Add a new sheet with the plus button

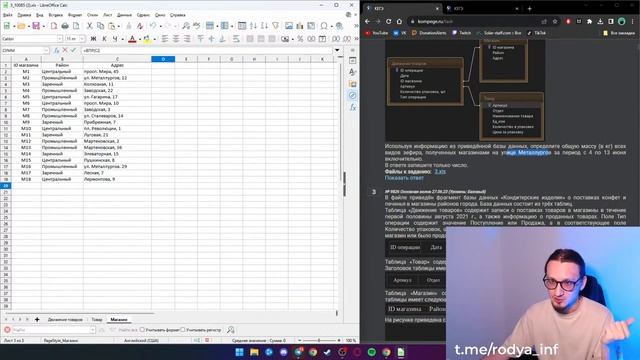click(x=37, y=320)
